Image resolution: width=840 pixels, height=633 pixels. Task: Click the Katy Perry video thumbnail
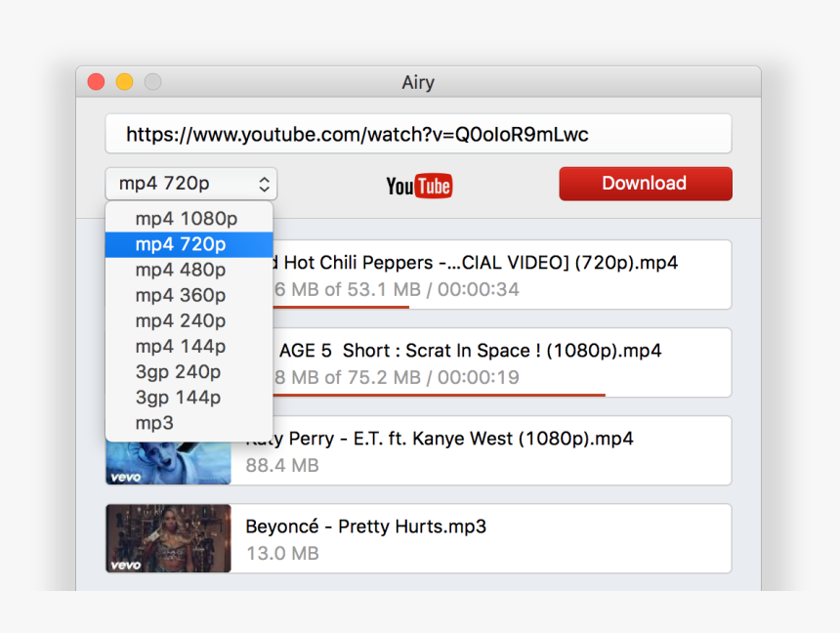(168, 462)
